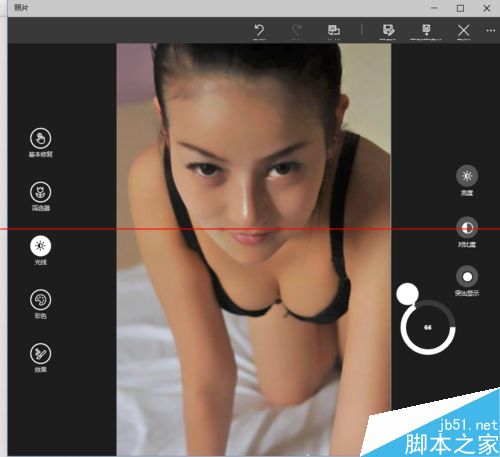Click the greyed-out redo arrow
The height and width of the screenshot is (457, 500).
point(296,30)
